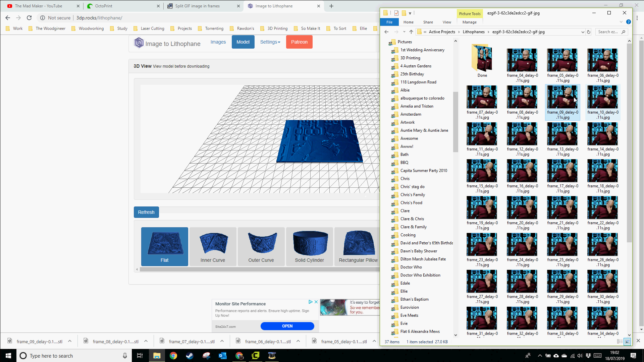Select the Flat lithophane shape icon
This screenshot has width=644, height=362.
[x=165, y=246]
